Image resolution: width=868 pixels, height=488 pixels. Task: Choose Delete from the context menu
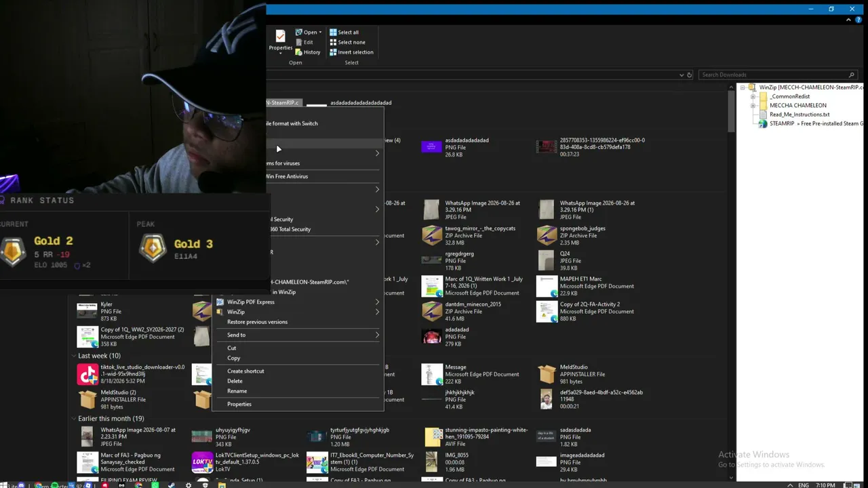298,381
